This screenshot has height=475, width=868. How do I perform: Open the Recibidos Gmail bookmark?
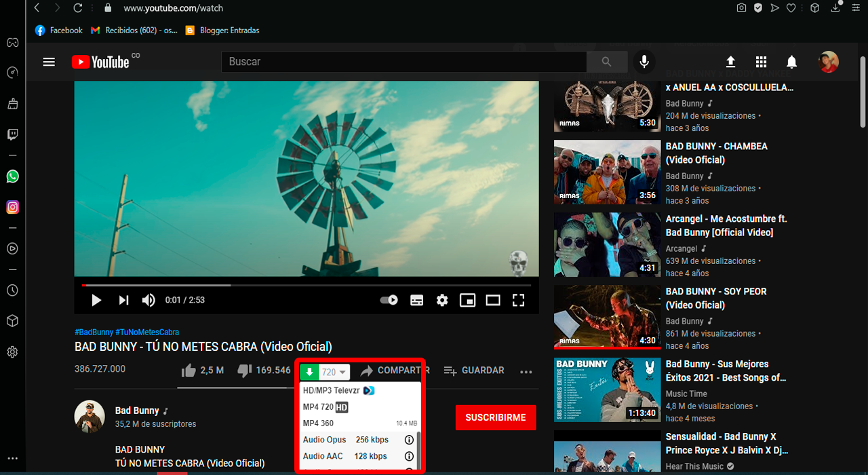tap(134, 31)
